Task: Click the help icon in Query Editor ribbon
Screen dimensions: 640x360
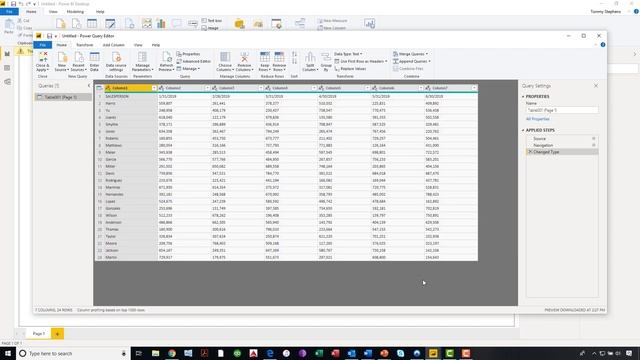Action: (603, 45)
